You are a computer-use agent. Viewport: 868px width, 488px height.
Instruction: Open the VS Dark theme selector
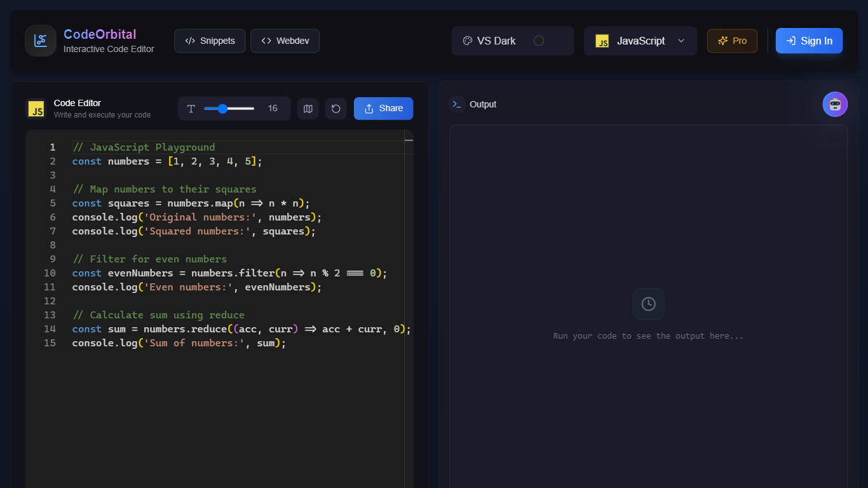[x=513, y=41]
